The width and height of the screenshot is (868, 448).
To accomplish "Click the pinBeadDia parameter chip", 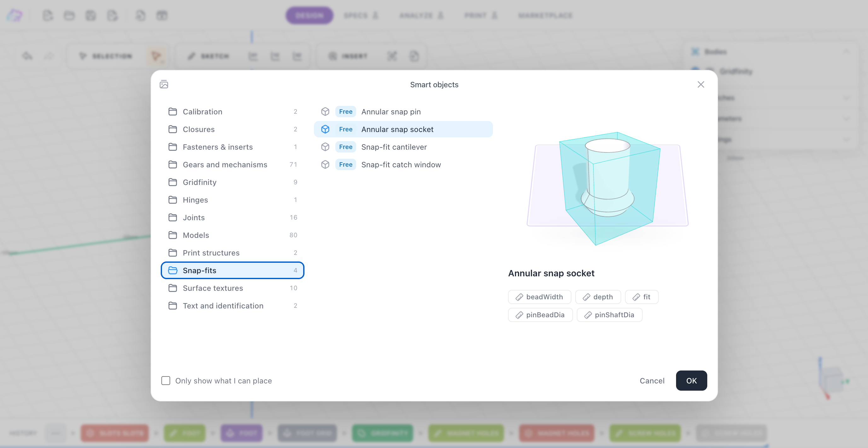I will coord(540,315).
